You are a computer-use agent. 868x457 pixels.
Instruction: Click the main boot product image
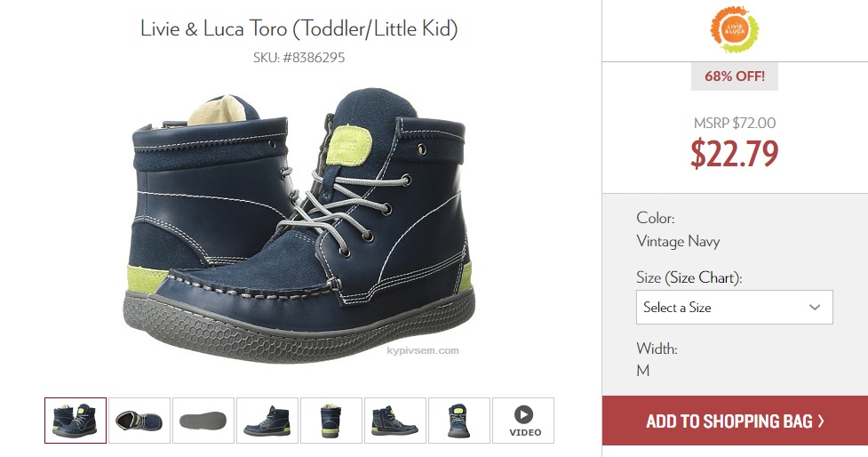click(x=299, y=226)
